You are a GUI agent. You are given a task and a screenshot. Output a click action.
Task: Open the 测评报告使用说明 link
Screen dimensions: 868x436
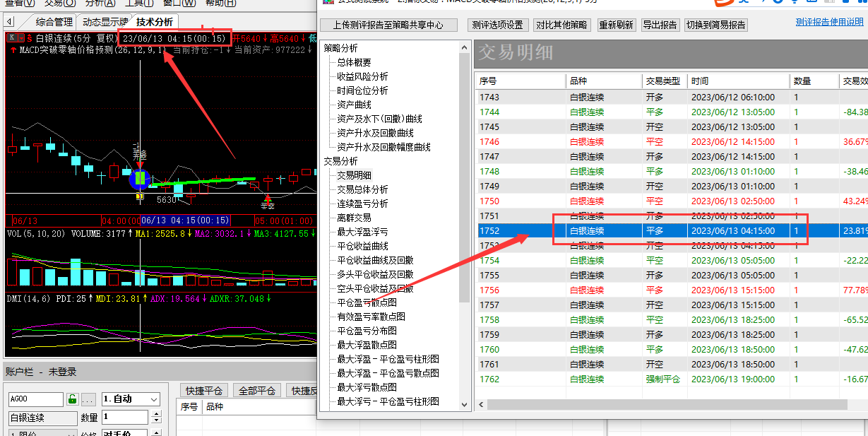[829, 22]
